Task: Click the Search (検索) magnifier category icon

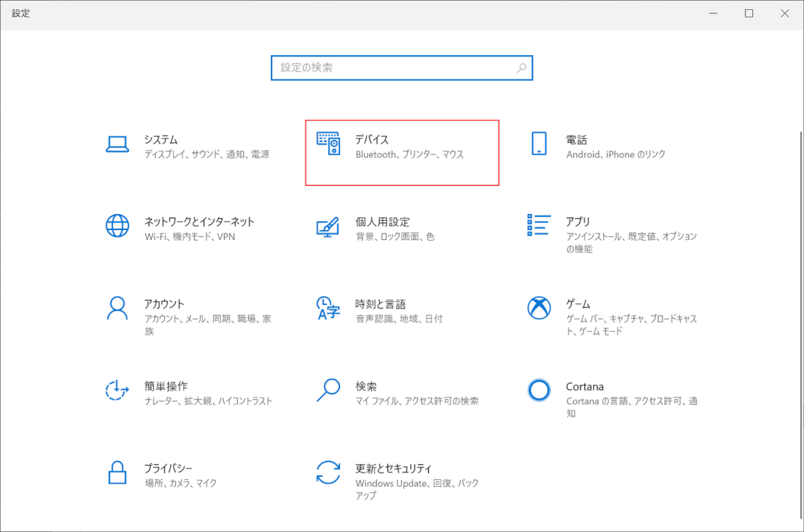Action: (328, 390)
